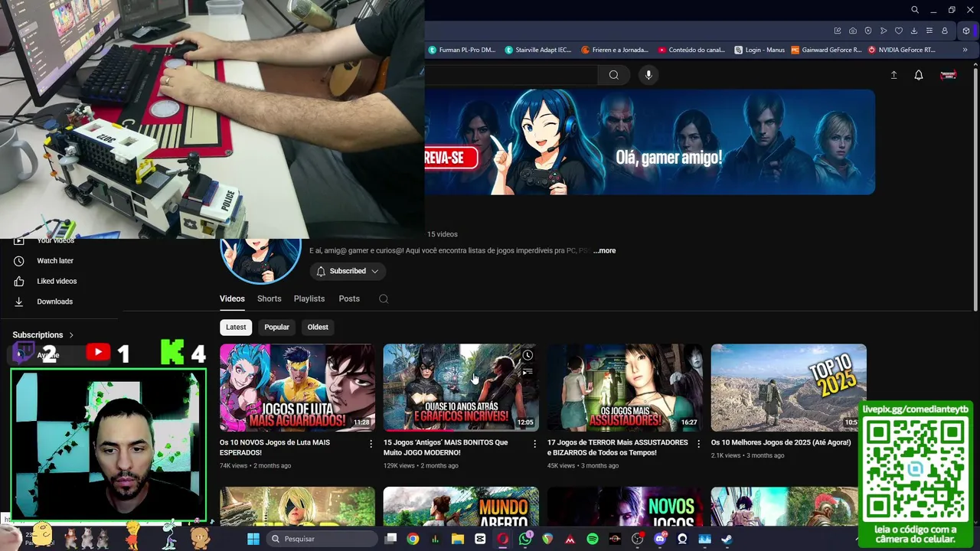This screenshot has height=551, width=980.
Task: Search within channel using the magnifier icon
Action: [x=384, y=299]
